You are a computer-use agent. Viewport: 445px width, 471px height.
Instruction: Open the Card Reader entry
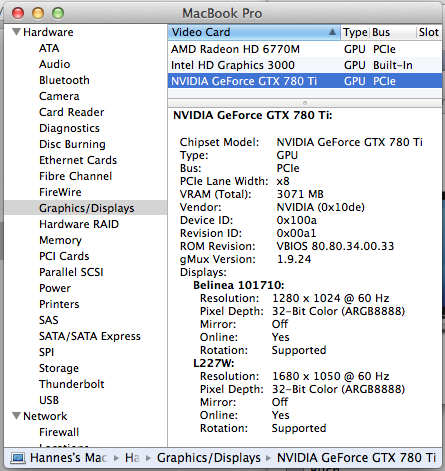point(72,112)
